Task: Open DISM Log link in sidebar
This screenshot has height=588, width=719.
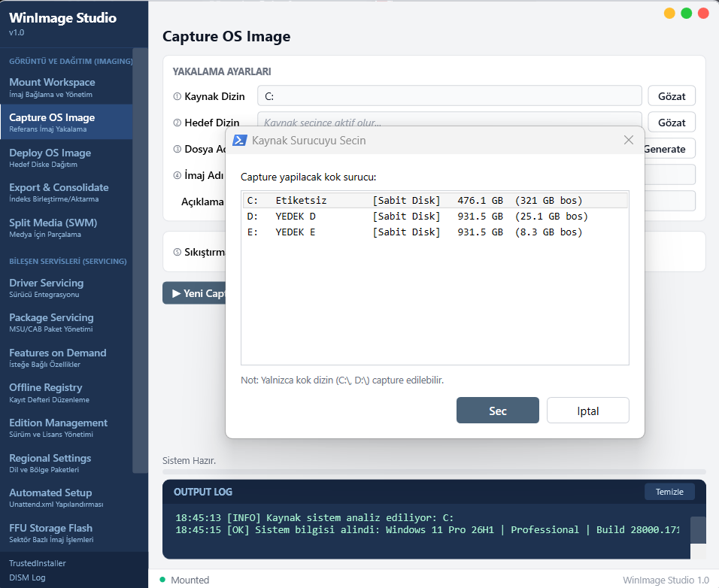Action: click(x=27, y=577)
